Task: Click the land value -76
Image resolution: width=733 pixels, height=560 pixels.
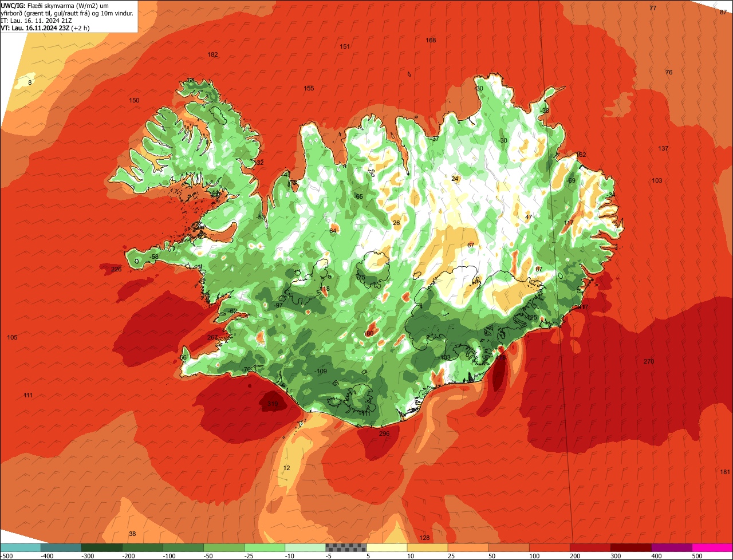Action: [247, 369]
